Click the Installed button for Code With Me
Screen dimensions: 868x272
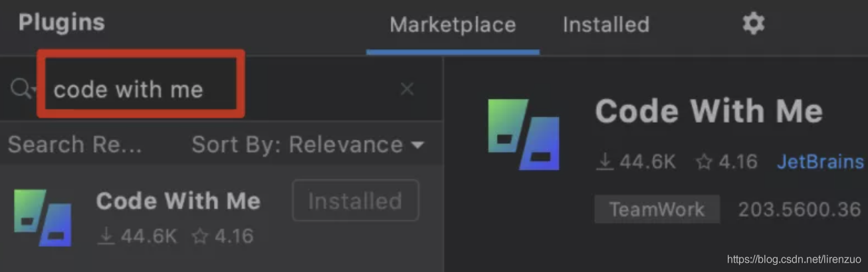(x=356, y=200)
